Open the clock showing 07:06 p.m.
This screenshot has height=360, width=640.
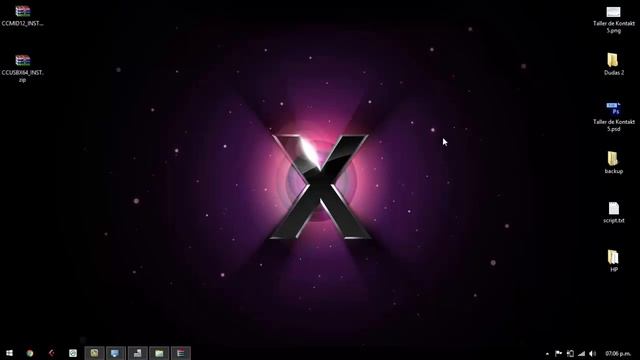click(618, 353)
